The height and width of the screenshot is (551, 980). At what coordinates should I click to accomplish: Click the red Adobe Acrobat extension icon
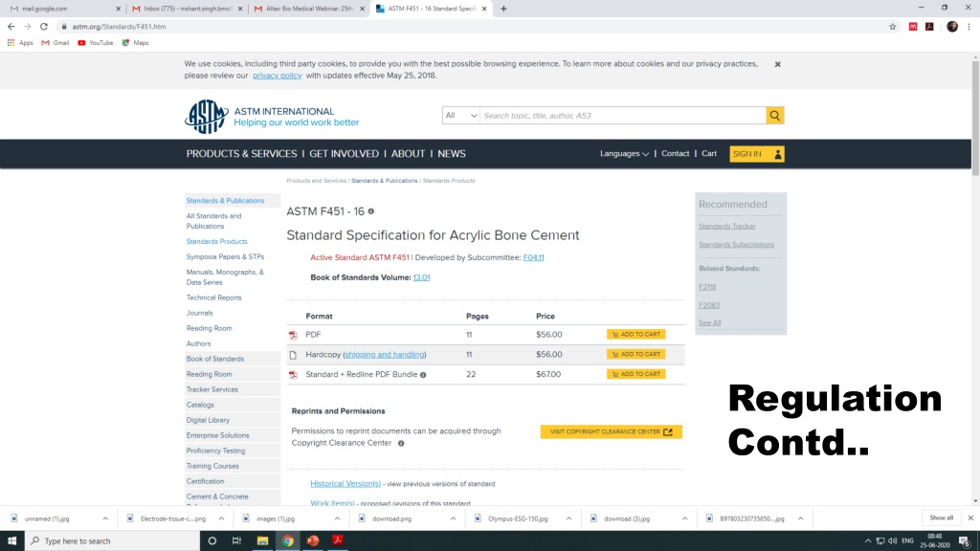click(929, 27)
